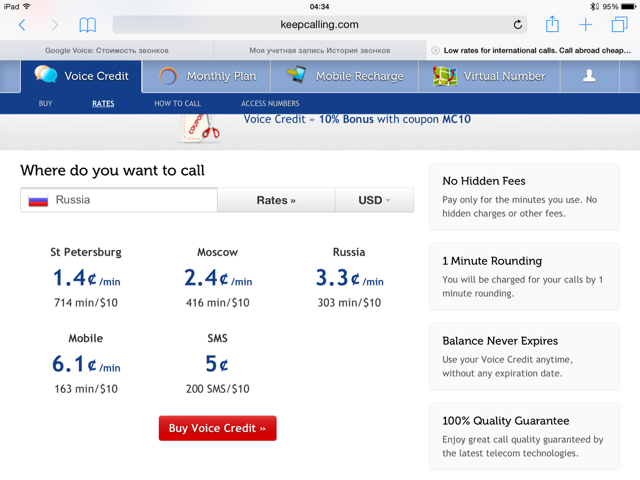Open the USD currency dropdown

pyautogui.click(x=374, y=200)
